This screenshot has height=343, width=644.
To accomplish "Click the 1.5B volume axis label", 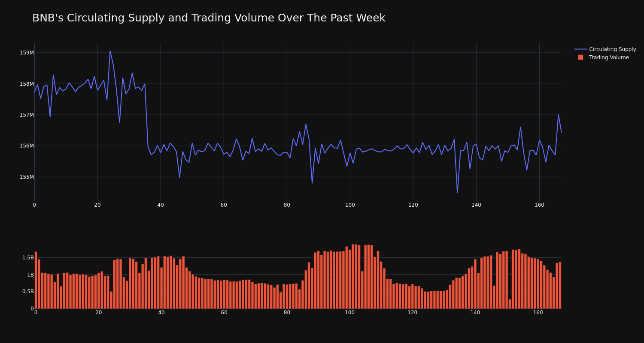I will (28, 258).
